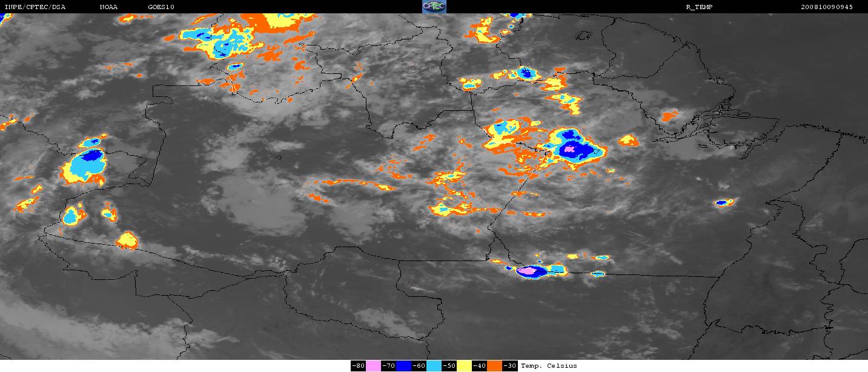Select the pink legend color swatch
This screenshot has height=372, width=868.
coord(373,366)
